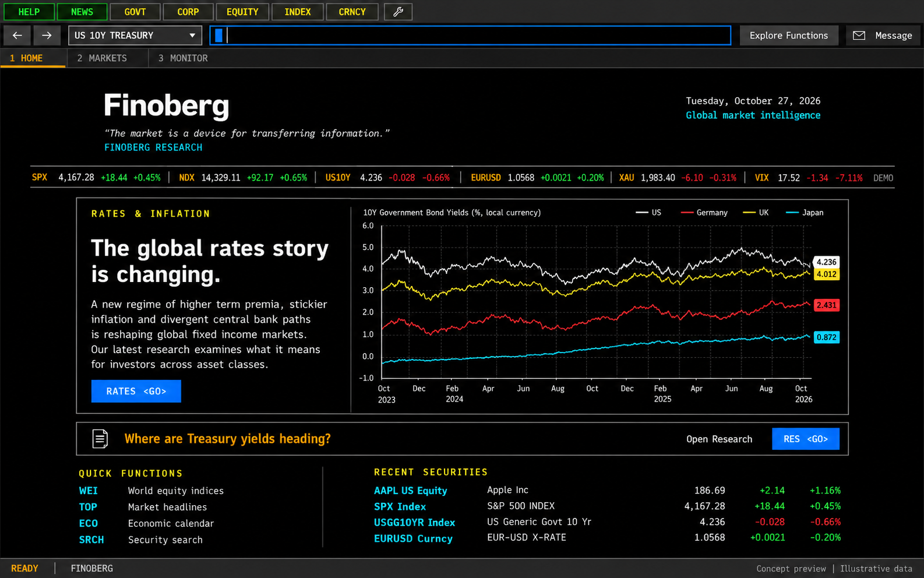Click the 4.236 US yield label on chart
Screen dimensions: 924x578
pos(826,262)
